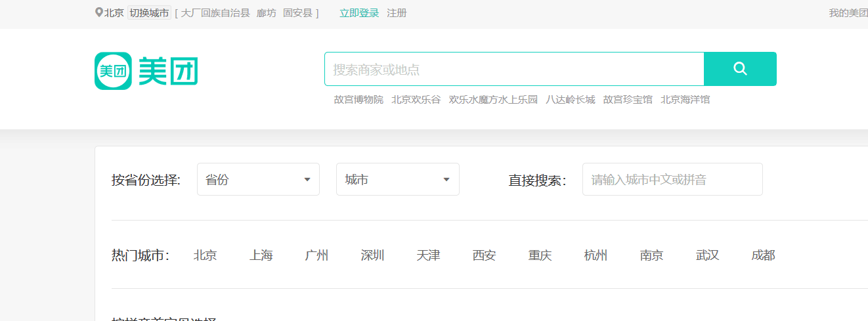
Task: Click the 故宫博物院 search suggestion
Action: (x=358, y=100)
